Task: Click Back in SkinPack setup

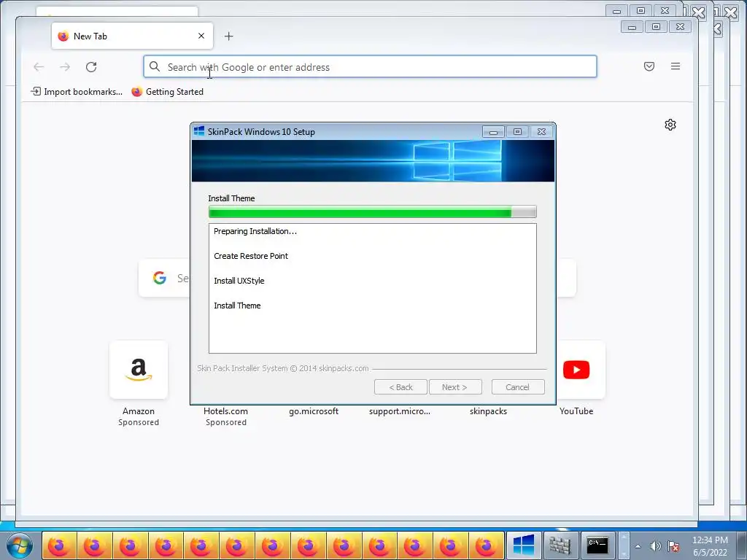Action: (400, 387)
